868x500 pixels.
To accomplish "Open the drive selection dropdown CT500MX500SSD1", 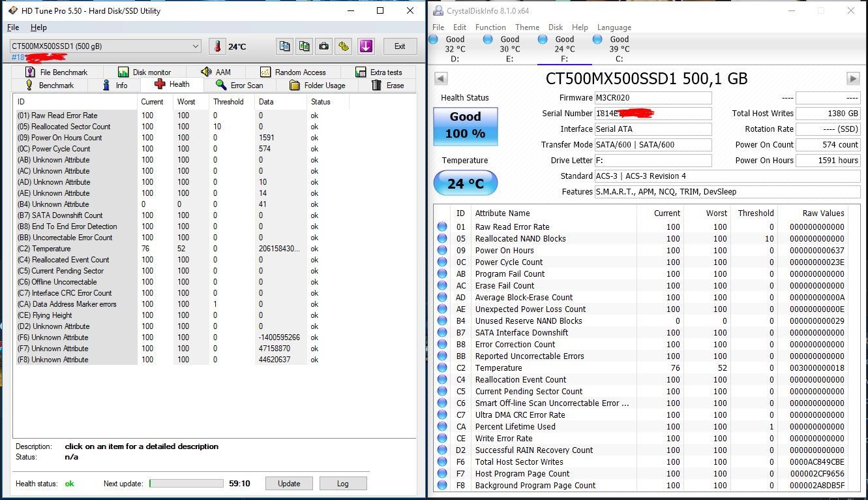I will click(x=106, y=46).
